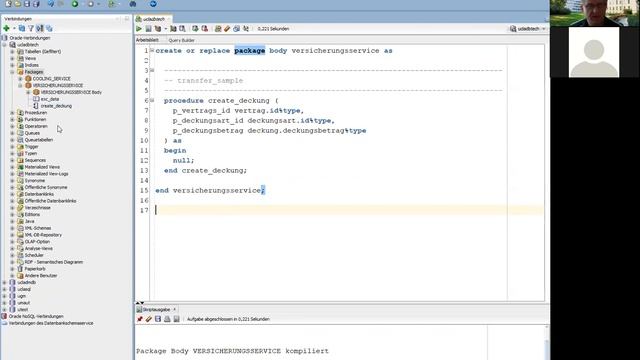Screen dimensions: 640x360
Task: Select the Datenbanklinks tree item
Action: point(39,194)
